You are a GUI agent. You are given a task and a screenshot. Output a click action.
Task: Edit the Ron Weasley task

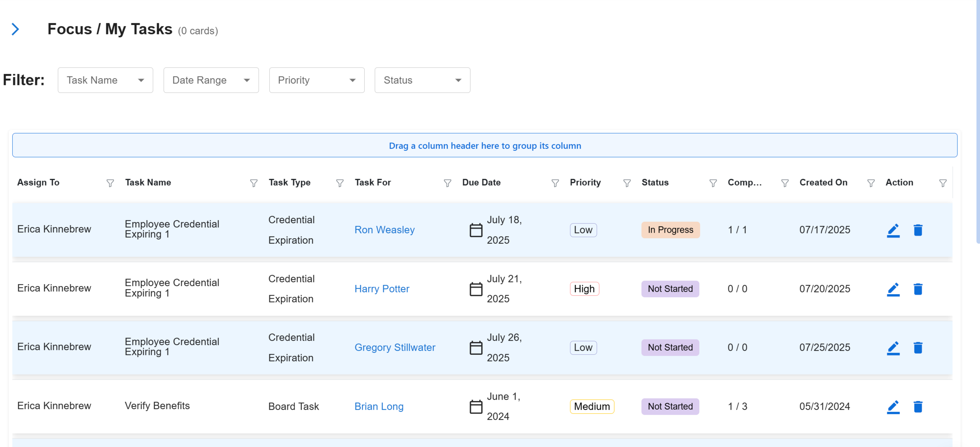[893, 230]
